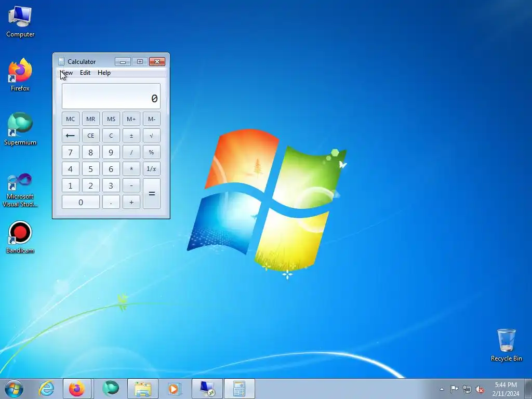Select the Supermium desktop shortcut
The image size is (532, 399).
pyautogui.click(x=20, y=129)
